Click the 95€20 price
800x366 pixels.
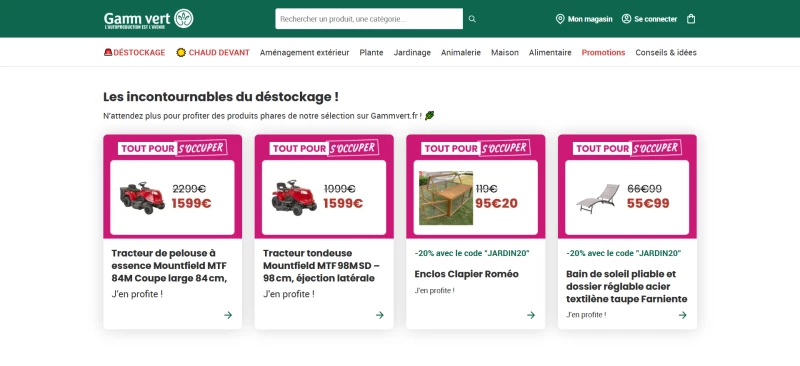(x=496, y=203)
